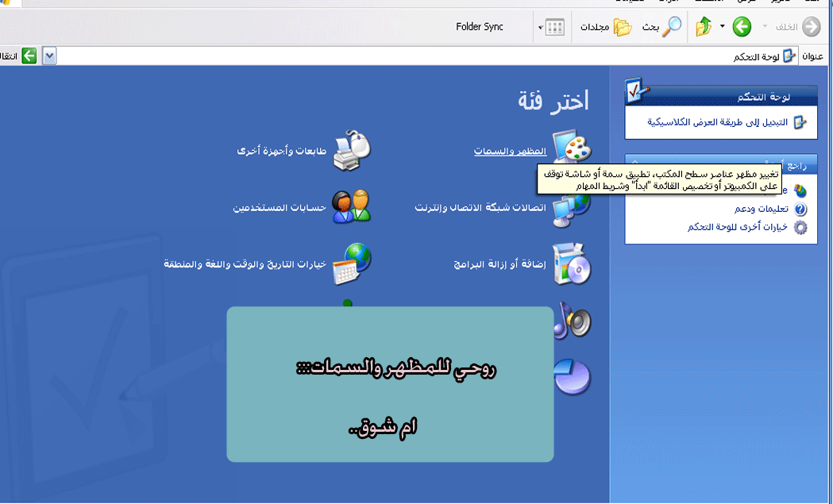
Task: Open the Sounds speaker and note icon
Action: [572, 320]
